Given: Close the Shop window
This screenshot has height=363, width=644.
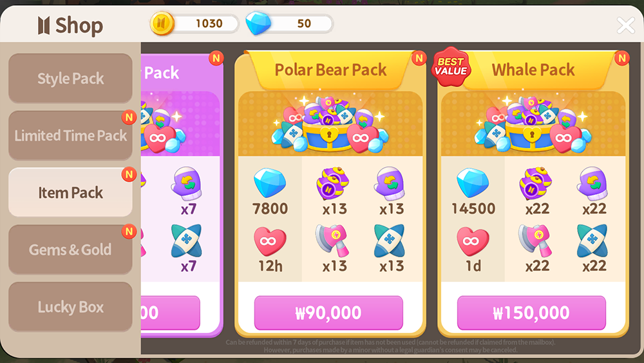Looking at the screenshot, I should pyautogui.click(x=625, y=25).
